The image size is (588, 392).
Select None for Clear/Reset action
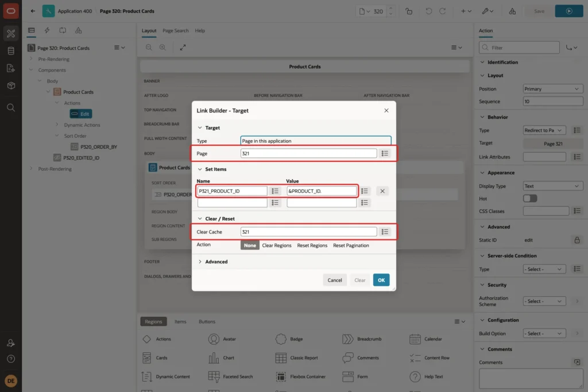point(250,246)
